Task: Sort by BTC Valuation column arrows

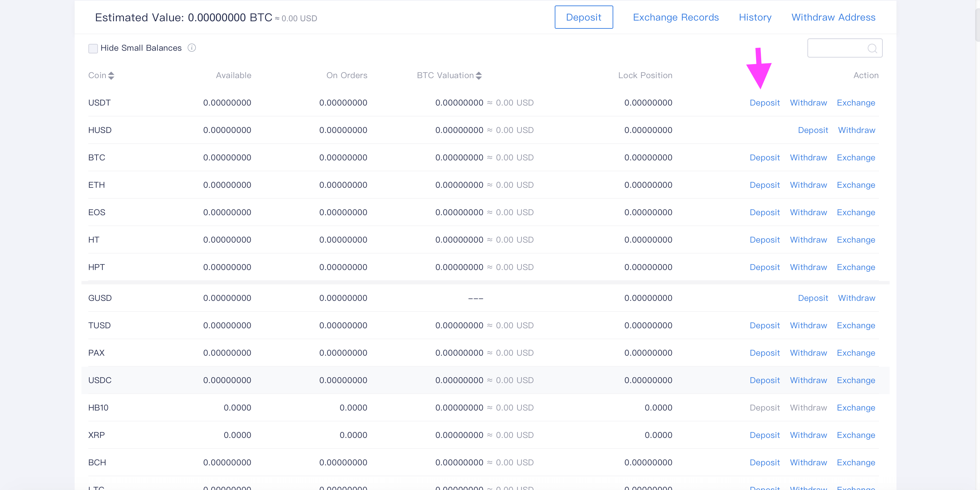Action: (x=479, y=75)
